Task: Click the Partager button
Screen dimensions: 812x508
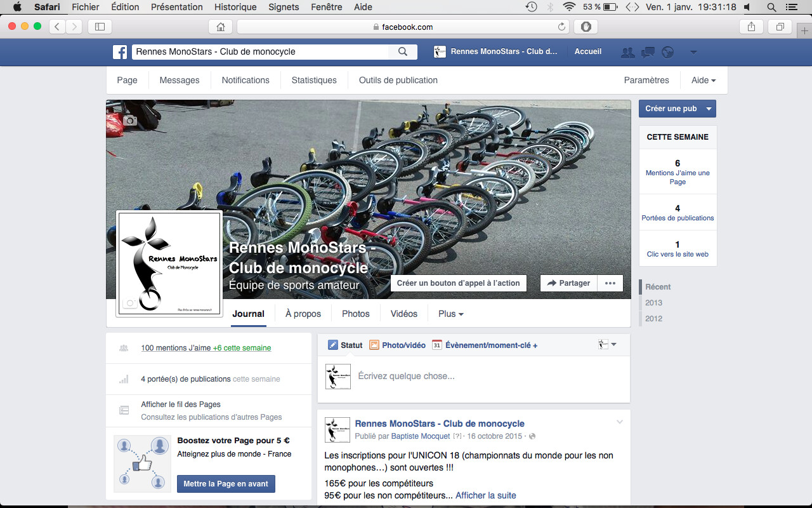Action: pyautogui.click(x=568, y=283)
